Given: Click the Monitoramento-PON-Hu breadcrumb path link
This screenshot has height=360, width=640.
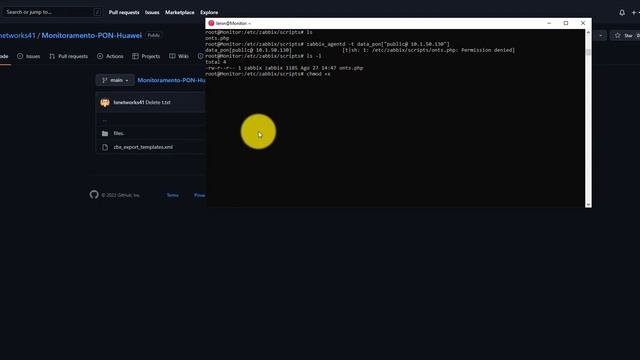Looking at the screenshot, I should coord(171,80).
